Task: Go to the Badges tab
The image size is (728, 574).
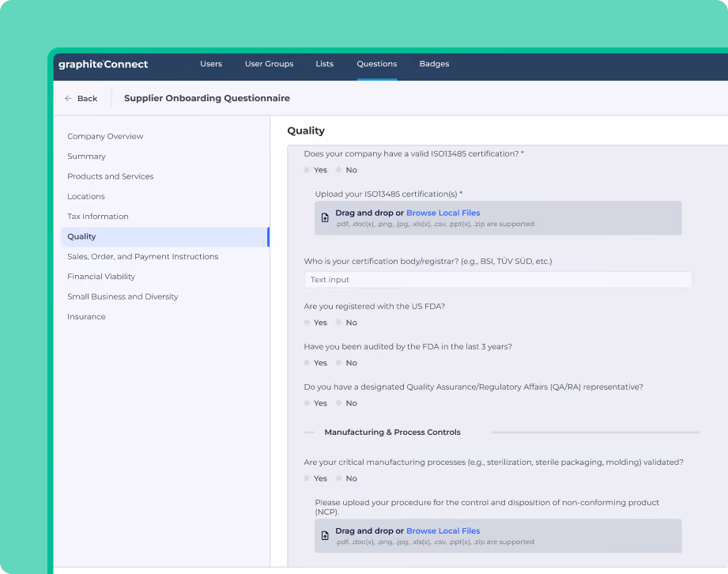Action: point(434,64)
